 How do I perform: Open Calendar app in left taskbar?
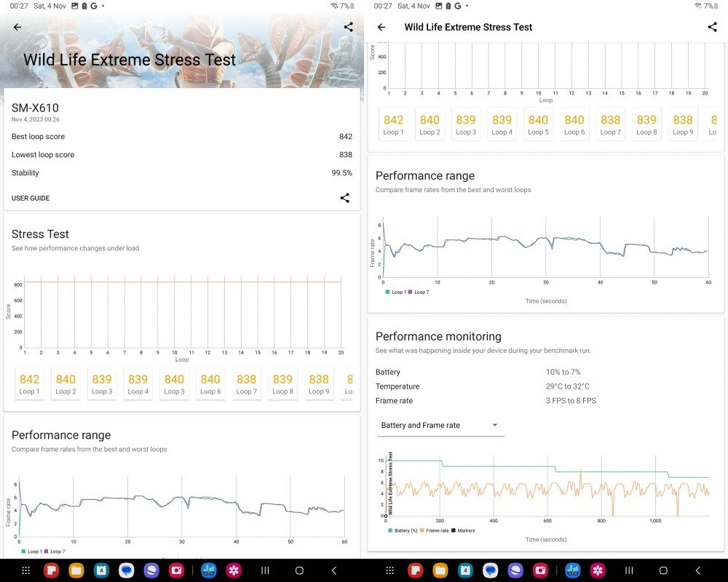(x=101, y=570)
